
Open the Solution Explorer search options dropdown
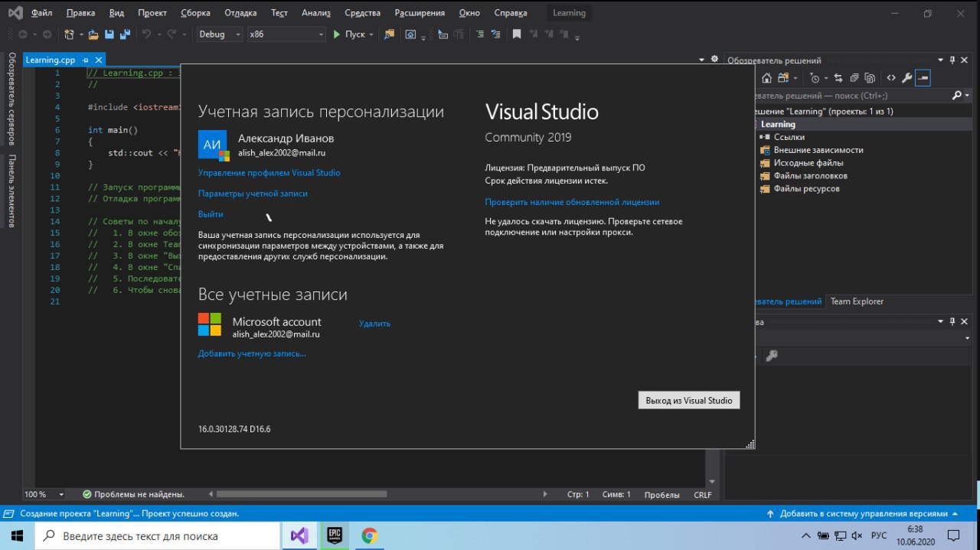click(966, 96)
